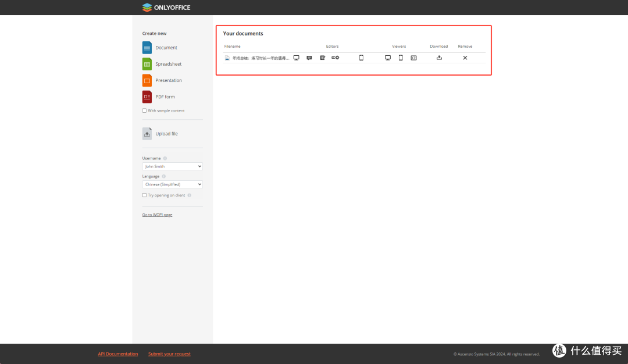Click the ONLYOFFICE logo in header
This screenshot has height=364, width=628.
point(166,8)
